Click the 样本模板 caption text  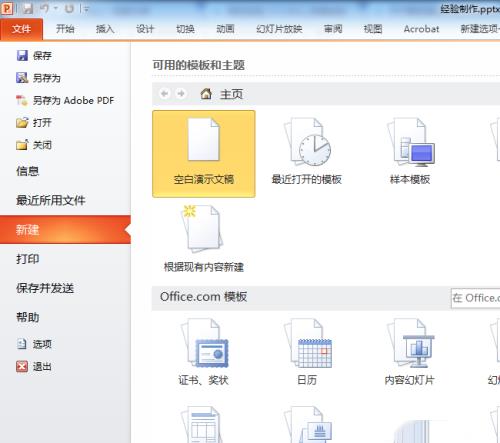[410, 180]
